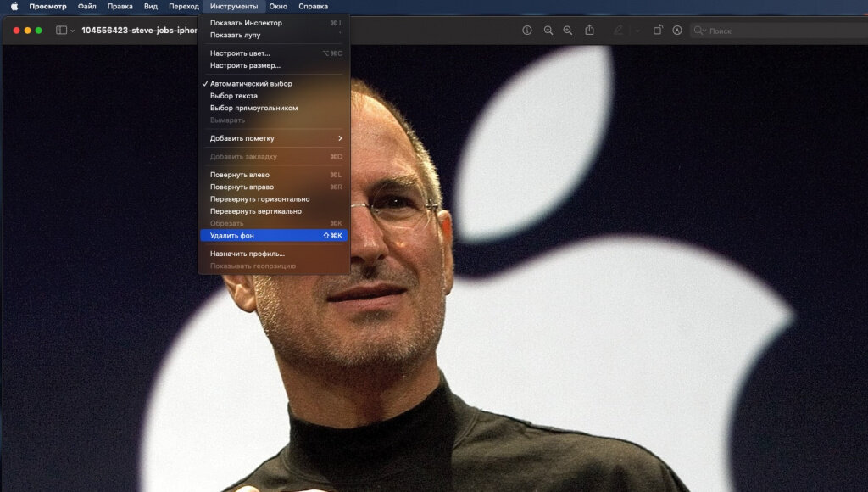The height and width of the screenshot is (492, 868).
Task: Expand the Добавить пометку submenu
Action: pos(274,138)
